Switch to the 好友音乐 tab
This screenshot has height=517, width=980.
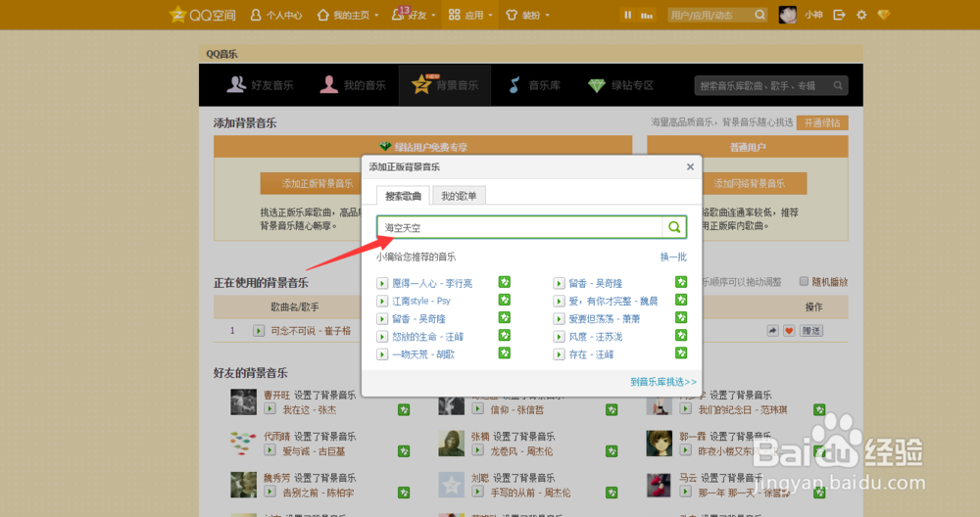(260, 85)
